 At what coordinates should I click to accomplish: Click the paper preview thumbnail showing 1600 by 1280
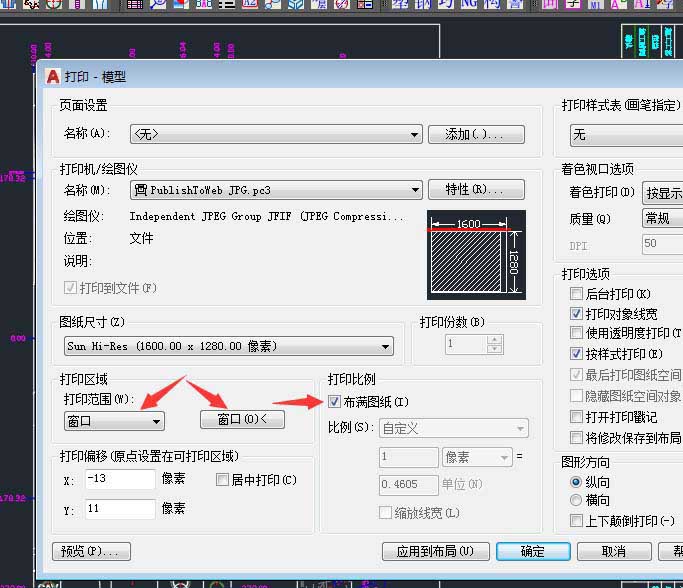476,255
